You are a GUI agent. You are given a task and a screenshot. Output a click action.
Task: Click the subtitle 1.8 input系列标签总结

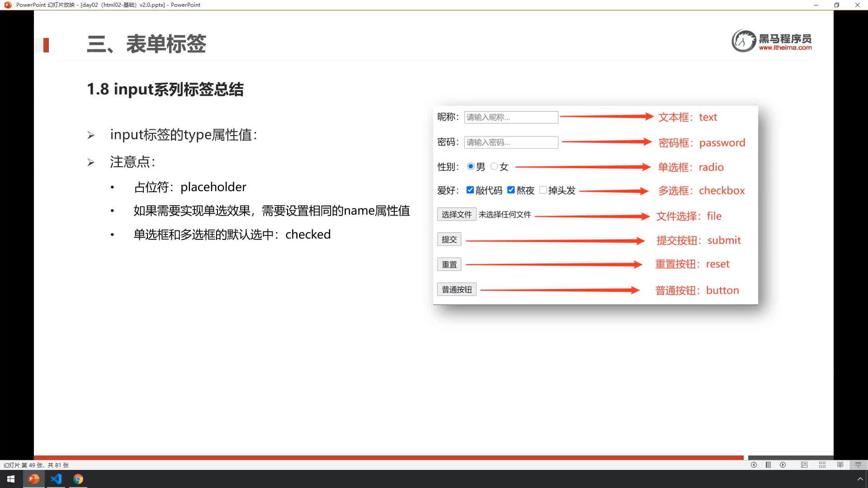click(x=165, y=89)
